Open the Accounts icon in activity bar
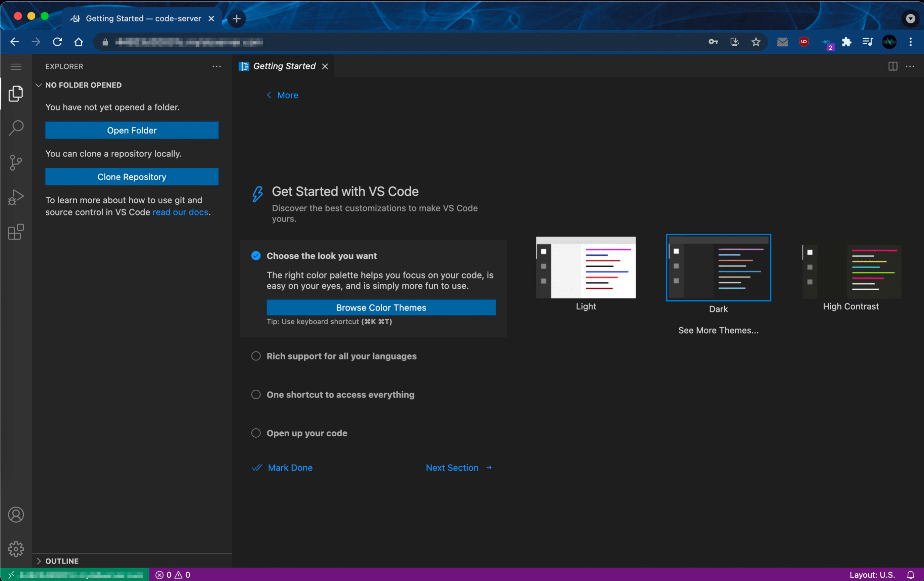 [16, 514]
